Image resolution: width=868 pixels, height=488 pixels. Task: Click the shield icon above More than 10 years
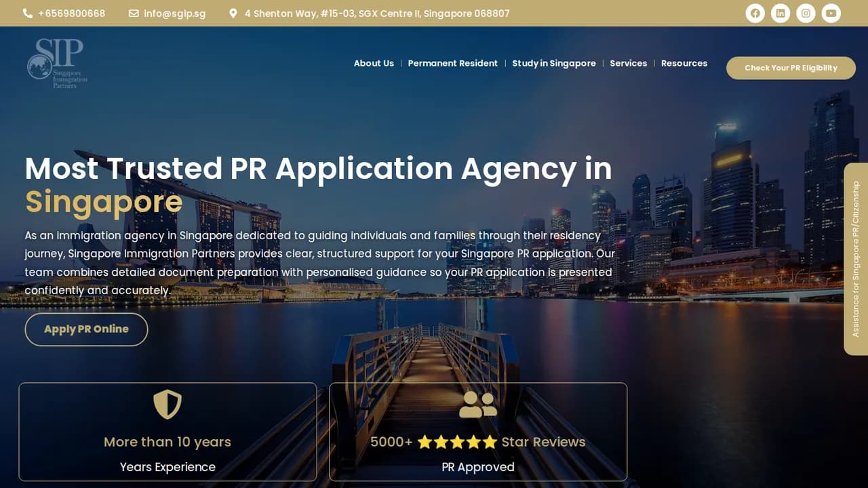coord(167,405)
